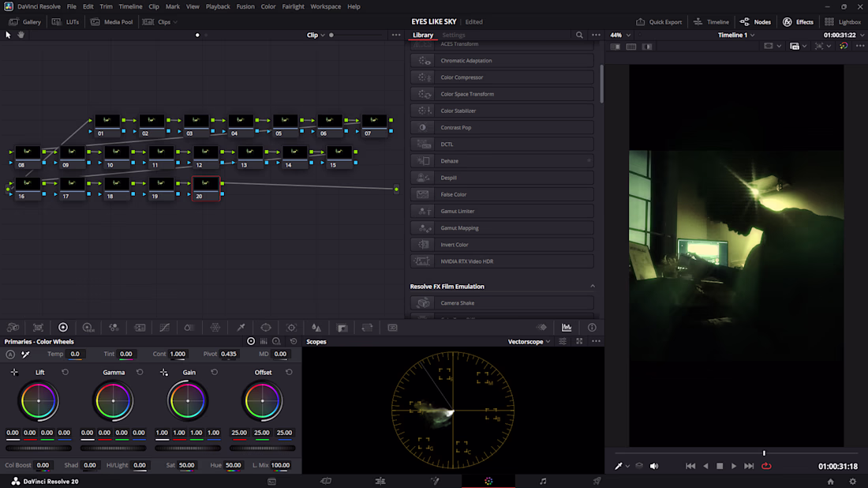Click the Gain white point picker
The image size is (868, 488).
[x=164, y=372]
